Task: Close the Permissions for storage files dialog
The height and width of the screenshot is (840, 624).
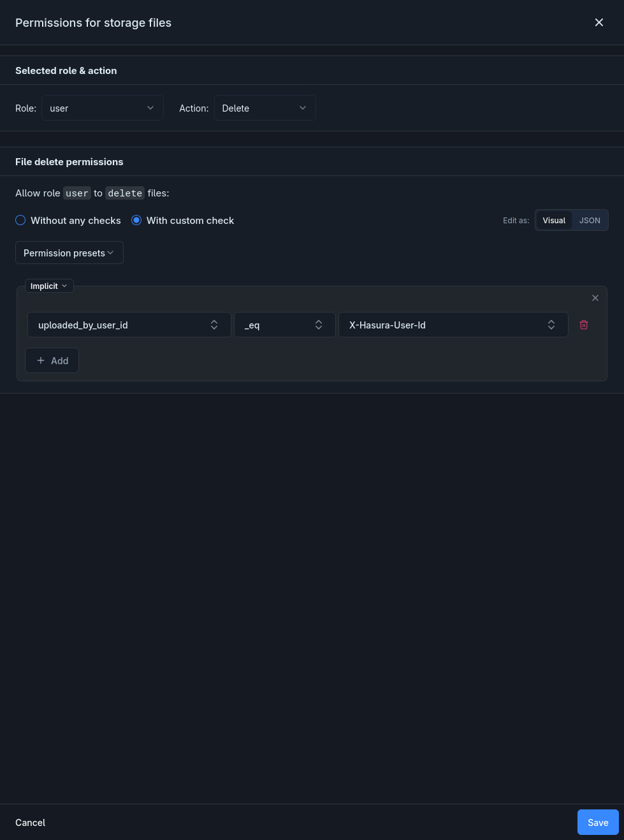Action: [599, 22]
